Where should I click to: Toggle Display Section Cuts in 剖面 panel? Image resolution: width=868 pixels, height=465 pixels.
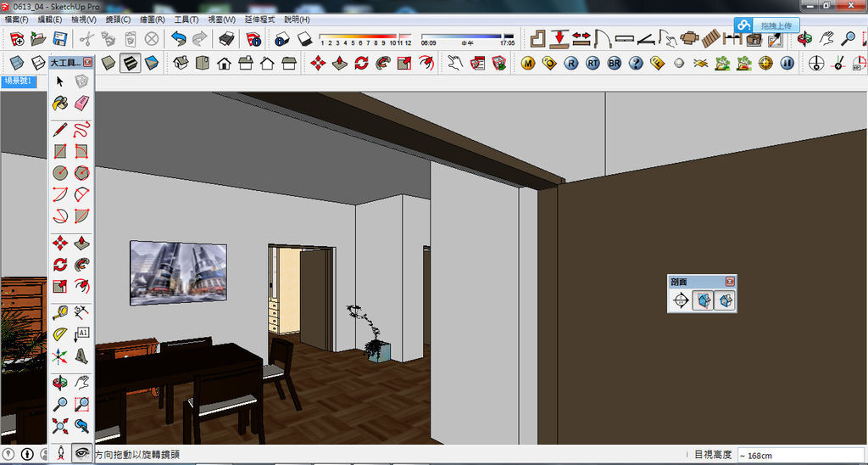tap(725, 301)
